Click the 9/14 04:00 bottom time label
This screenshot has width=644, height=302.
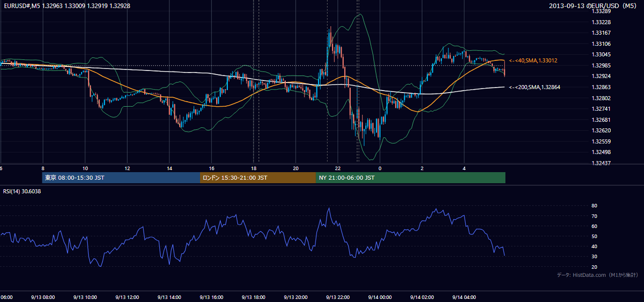464,297
